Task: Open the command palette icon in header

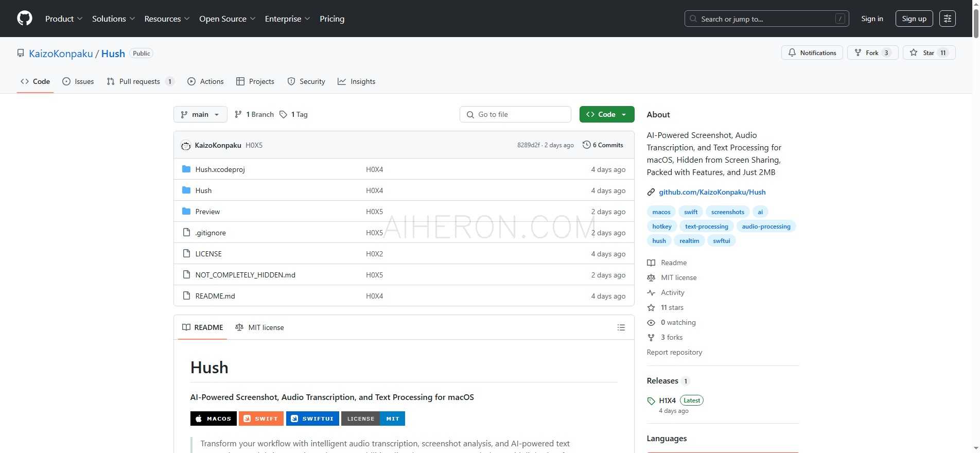Action: (948, 19)
